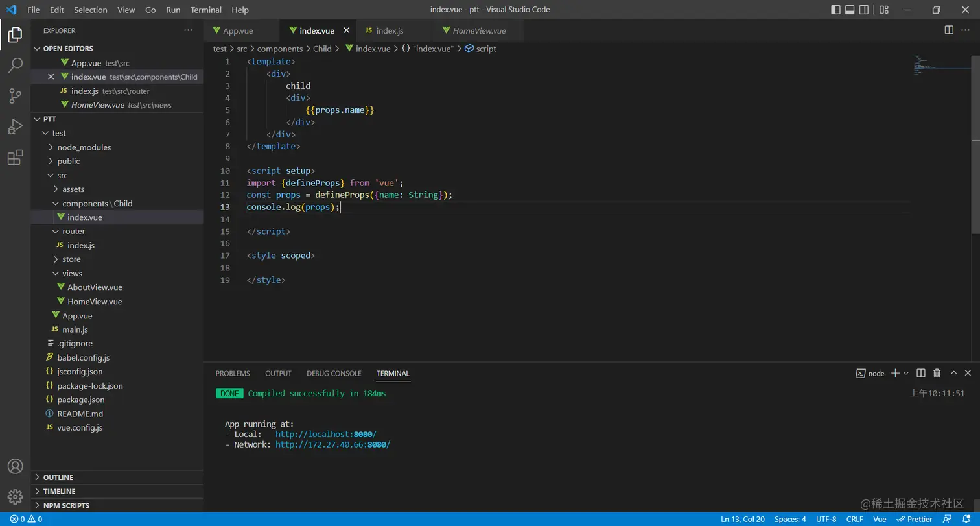This screenshot has width=980, height=526.
Task: Click the feedback icon in status bar
Action: (946, 519)
